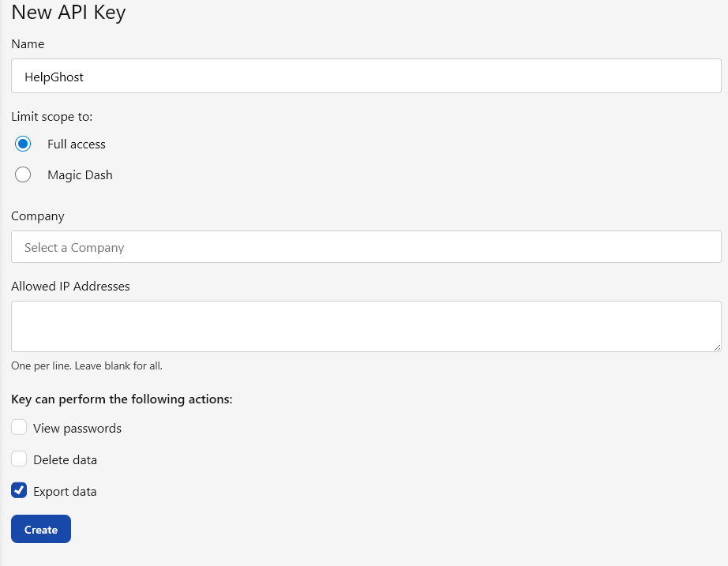Uncheck the Export data checkbox
728x566 pixels.
pyautogui.click(x=19, y=490)
